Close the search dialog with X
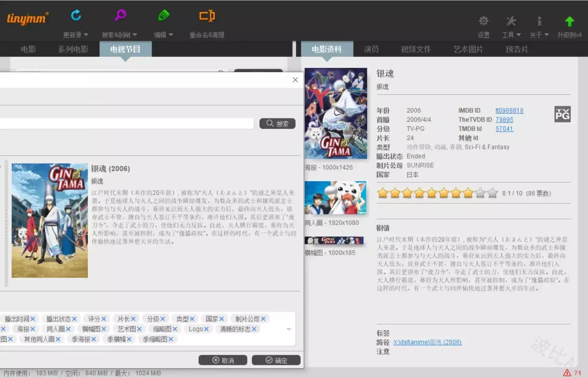Viewport: 588px width, 378px height. coord(295,80)
